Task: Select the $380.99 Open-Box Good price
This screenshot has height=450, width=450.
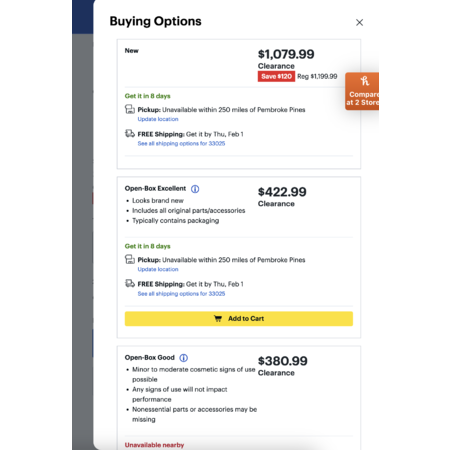Action: tap(283, 361)
